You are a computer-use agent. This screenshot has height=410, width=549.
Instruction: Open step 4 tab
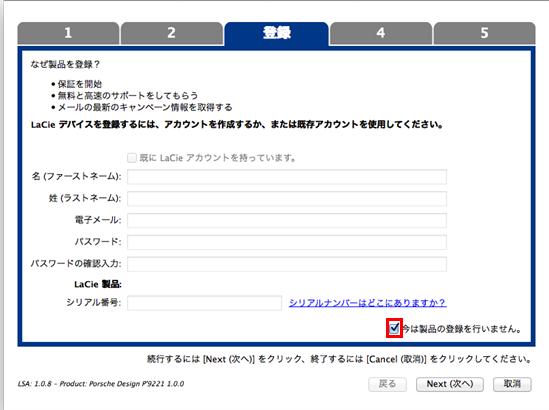(381, 33)
